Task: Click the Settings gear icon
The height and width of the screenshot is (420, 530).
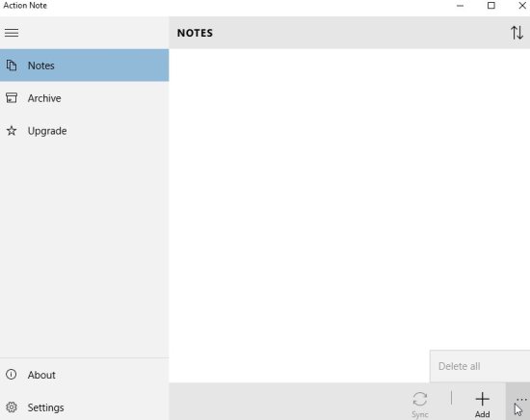Action: (x=12, y=407)
